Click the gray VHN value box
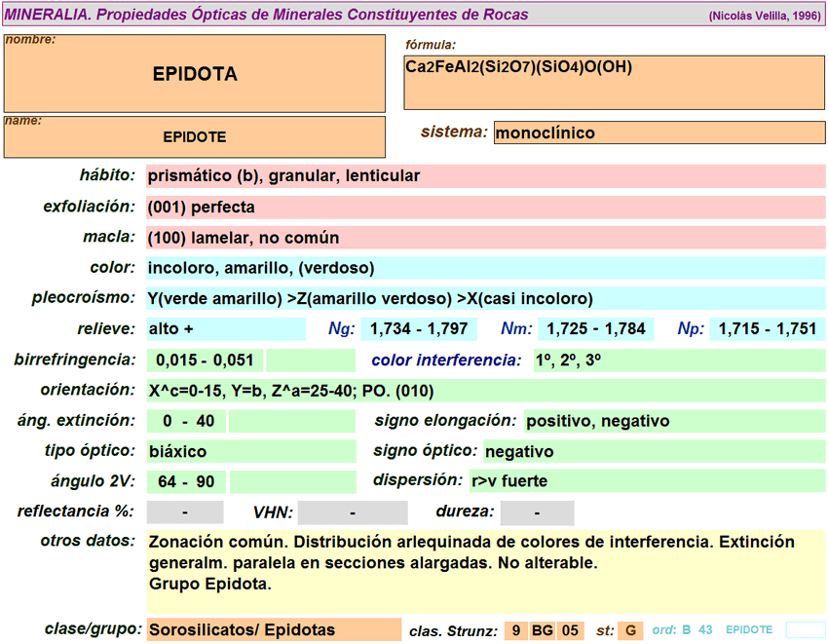The width and height of the screenshot is (828, 644). 352,512
